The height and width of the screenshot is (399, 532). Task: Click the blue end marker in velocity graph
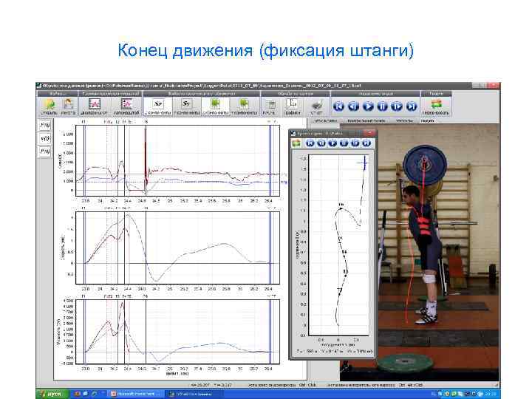pyautogui.click(x=270, y=248)
